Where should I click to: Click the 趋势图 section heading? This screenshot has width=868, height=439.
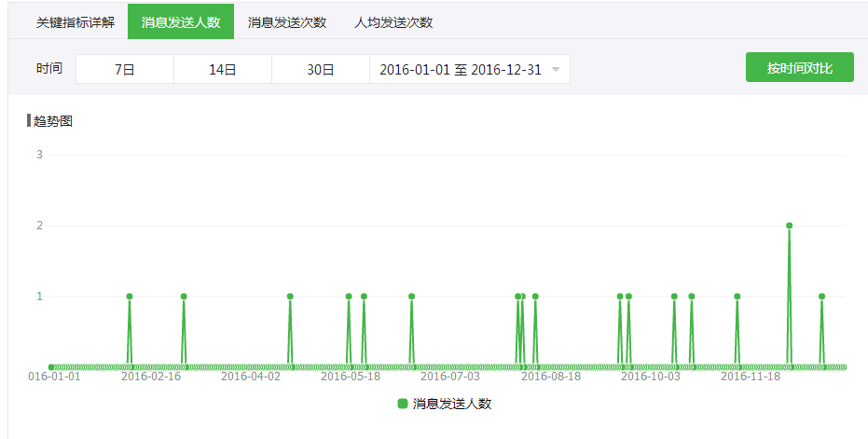click(52, 121)
